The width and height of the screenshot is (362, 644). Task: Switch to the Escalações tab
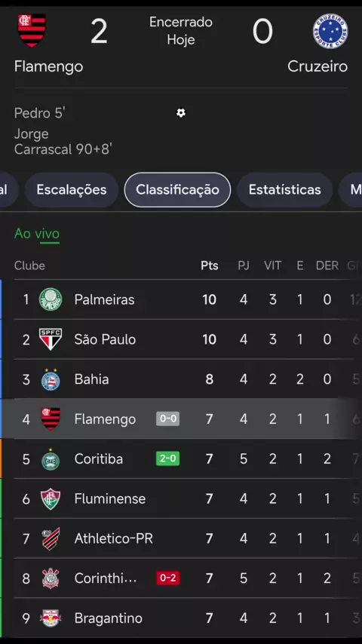pyautogui.click(x=72, y=190)
